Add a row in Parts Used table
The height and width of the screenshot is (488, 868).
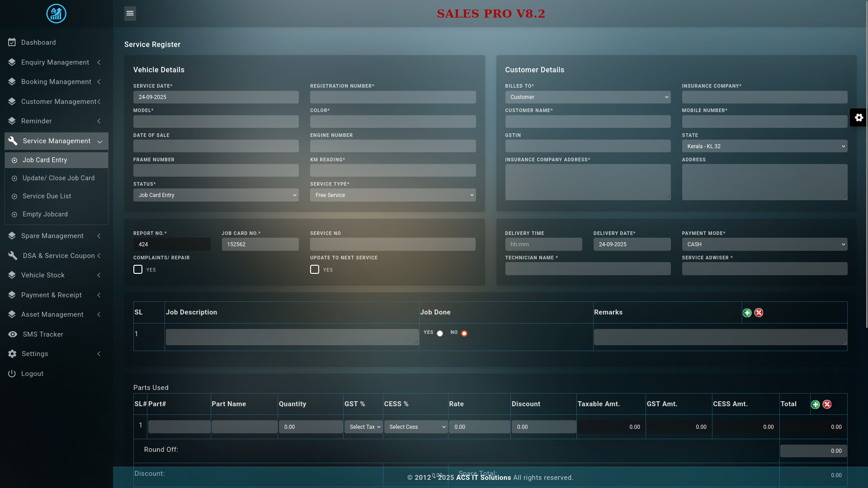[815, 404]
